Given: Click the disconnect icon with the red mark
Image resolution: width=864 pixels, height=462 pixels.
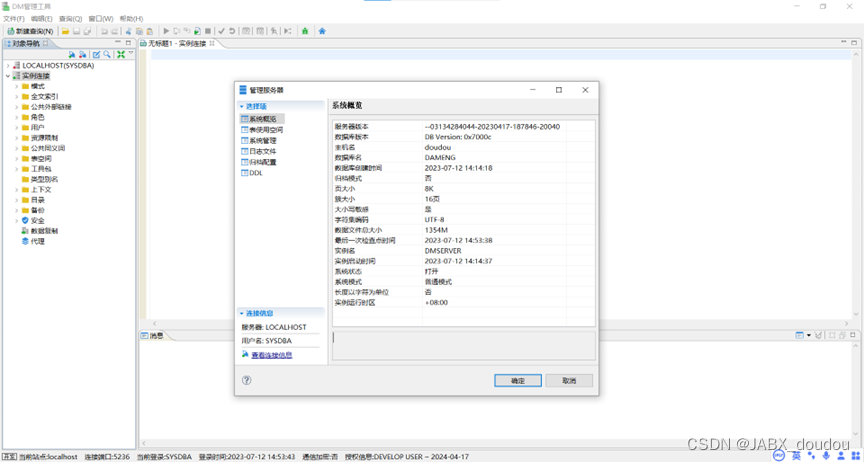Looking at the screenshot, I should (x=82, y=54).
